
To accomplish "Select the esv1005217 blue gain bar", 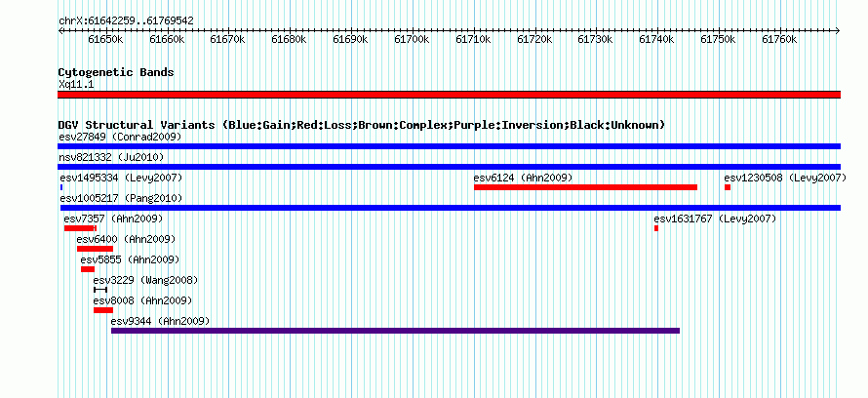I will point(450,208).
